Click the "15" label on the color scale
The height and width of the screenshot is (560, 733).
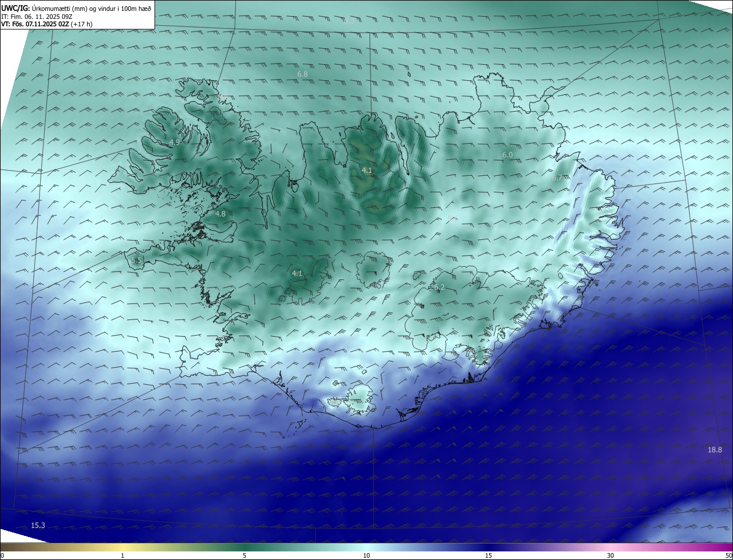pos(488,555)
